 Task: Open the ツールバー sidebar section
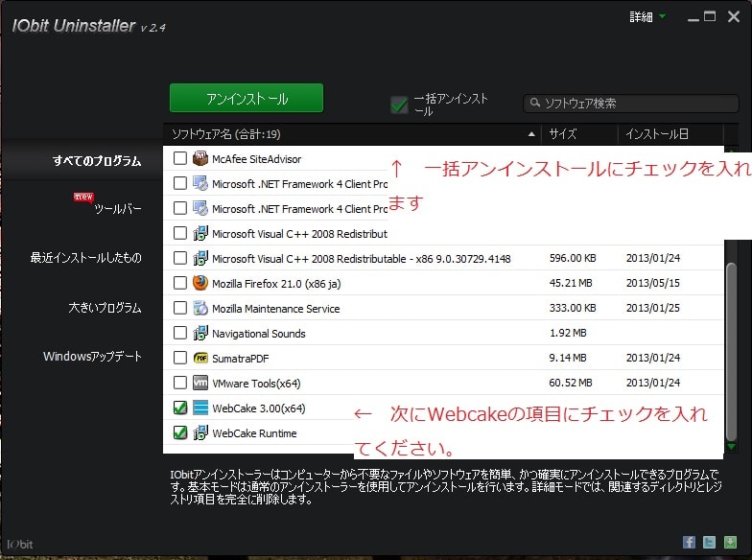click(x=117, y=209)
